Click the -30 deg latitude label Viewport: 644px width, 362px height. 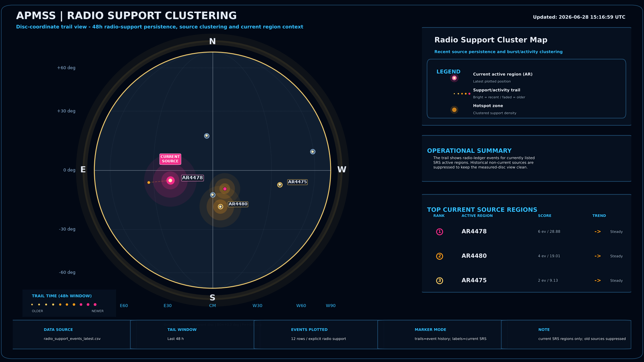click(x=67, y=229)
